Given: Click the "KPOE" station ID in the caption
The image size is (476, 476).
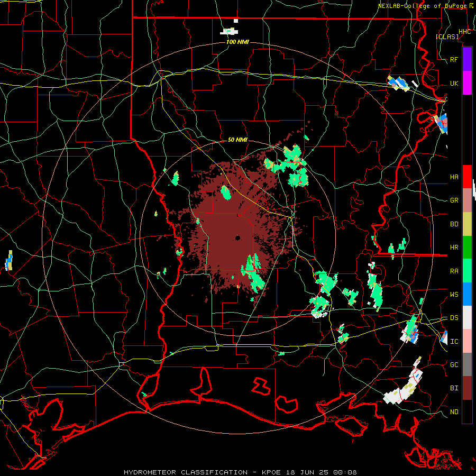Looking at the screenshot, I should coord(273,472).
